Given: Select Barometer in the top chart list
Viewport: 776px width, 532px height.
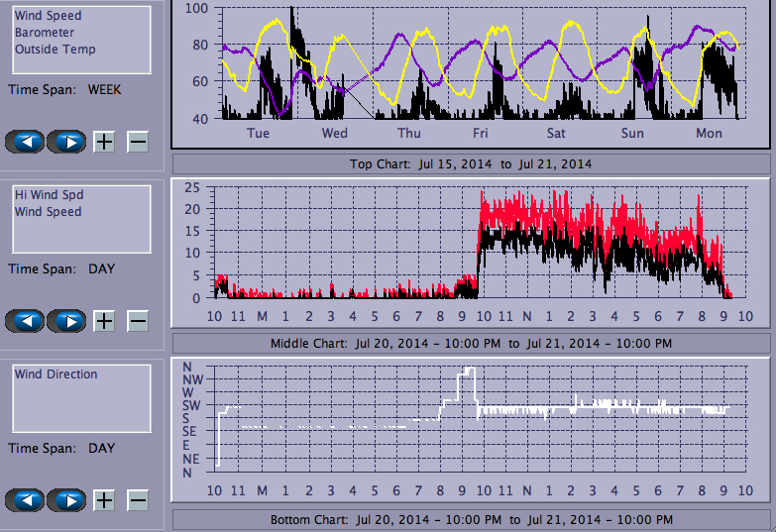Looking at the screenshot, I should tap(44, 33).
